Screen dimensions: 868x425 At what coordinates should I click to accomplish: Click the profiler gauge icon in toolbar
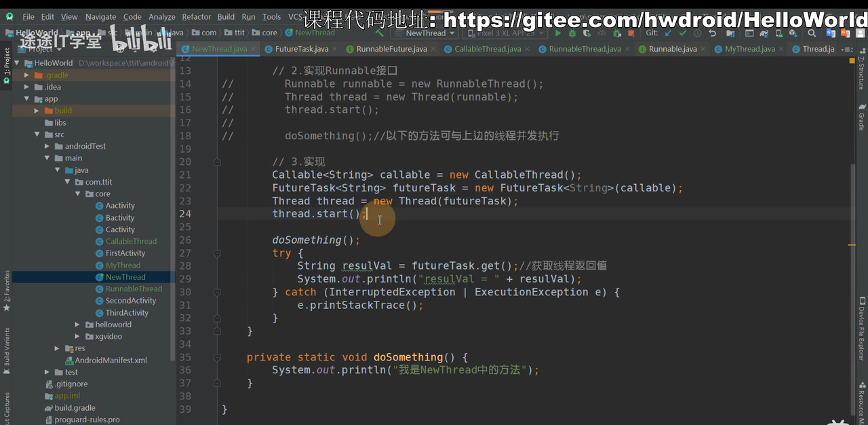point(602,33)
